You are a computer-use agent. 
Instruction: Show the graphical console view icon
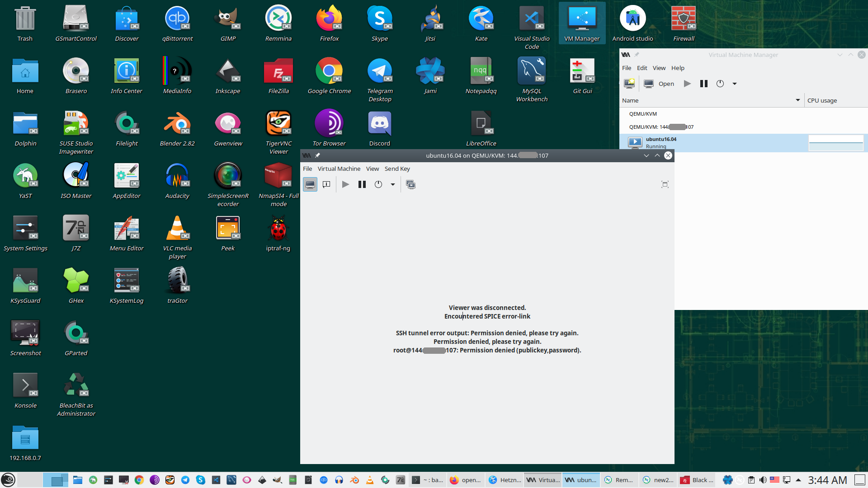[310, 184]
